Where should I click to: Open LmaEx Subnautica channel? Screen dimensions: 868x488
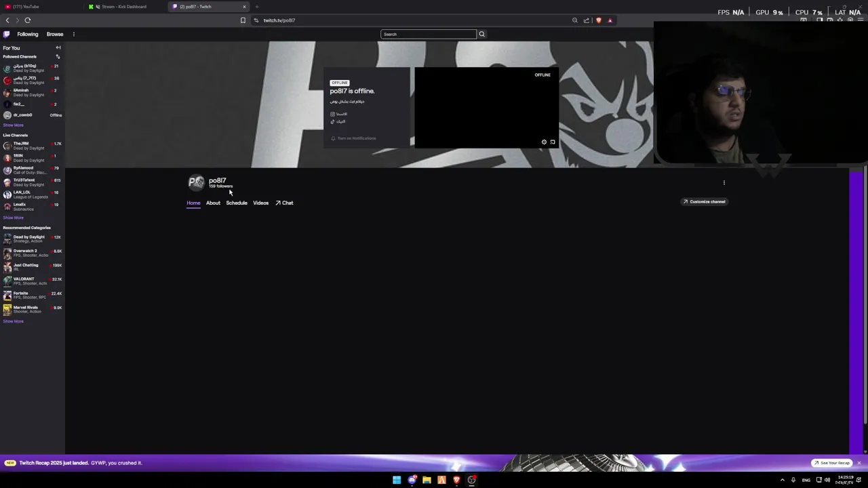tap(32, 206)
